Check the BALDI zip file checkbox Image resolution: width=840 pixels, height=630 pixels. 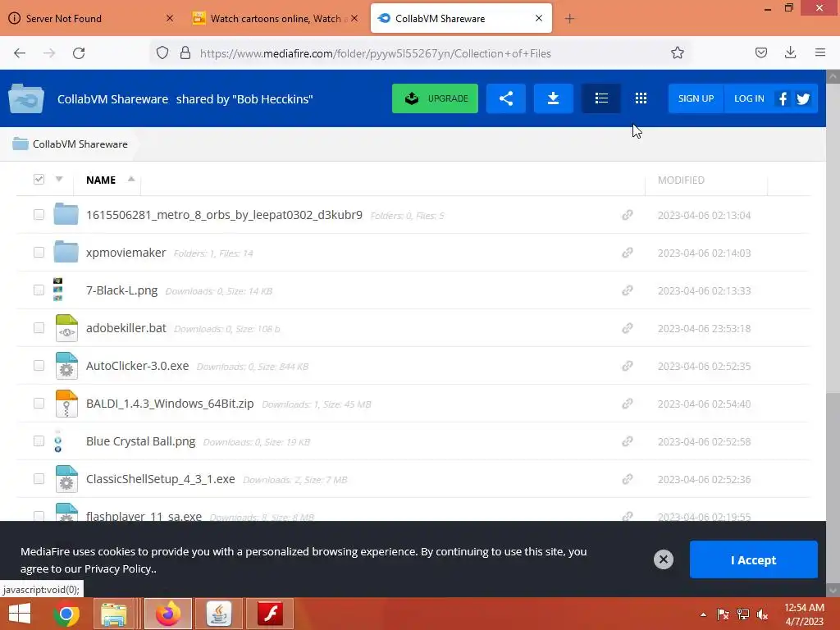point(39,404)
